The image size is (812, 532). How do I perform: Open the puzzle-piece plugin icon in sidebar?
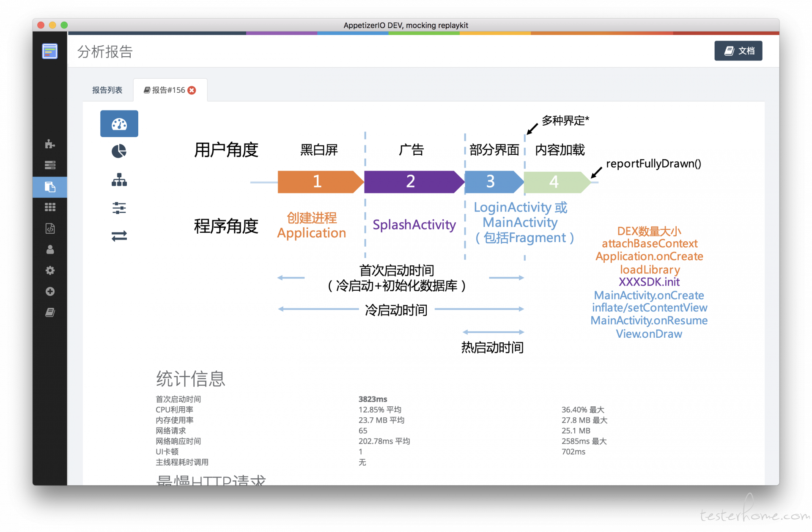tap(50, 144)
